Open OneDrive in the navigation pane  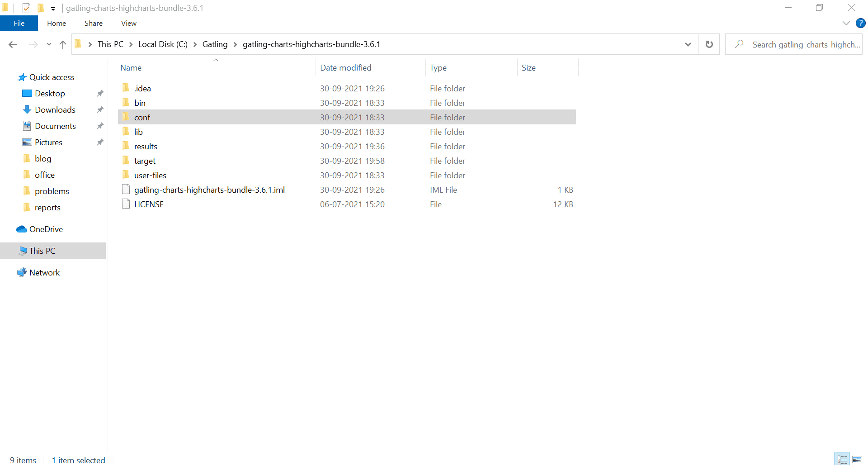pos(46,229)
